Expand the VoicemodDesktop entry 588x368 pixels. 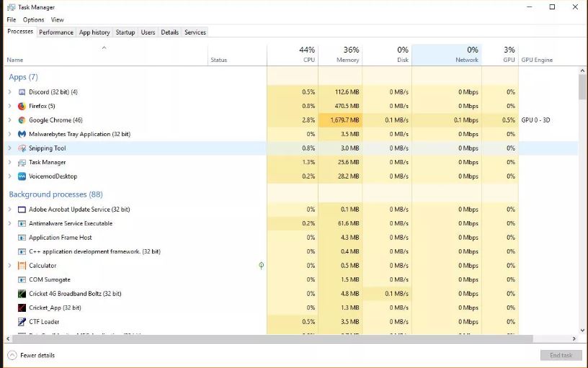click(x=10, y=176)
